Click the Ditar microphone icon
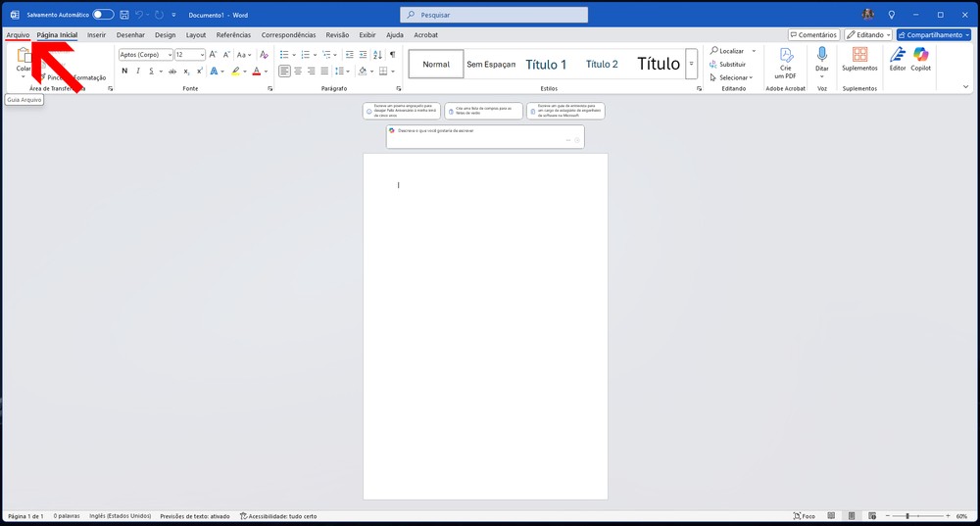This screenshot has height=526, width=980. coord(821,55)
